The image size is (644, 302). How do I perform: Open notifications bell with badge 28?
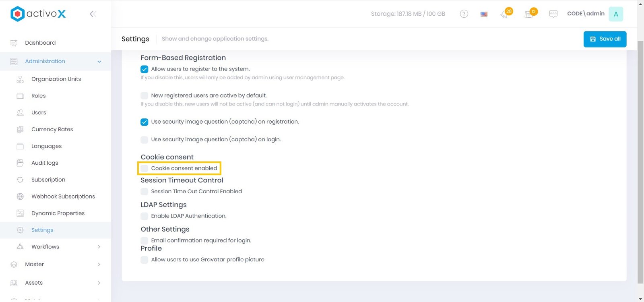tap(505, 14)
